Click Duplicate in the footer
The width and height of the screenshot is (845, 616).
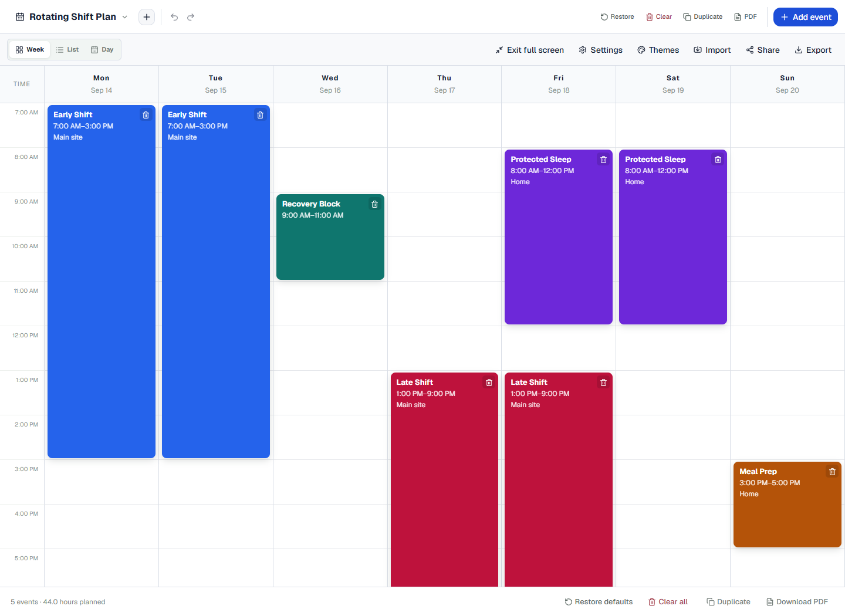coord(728,602)
